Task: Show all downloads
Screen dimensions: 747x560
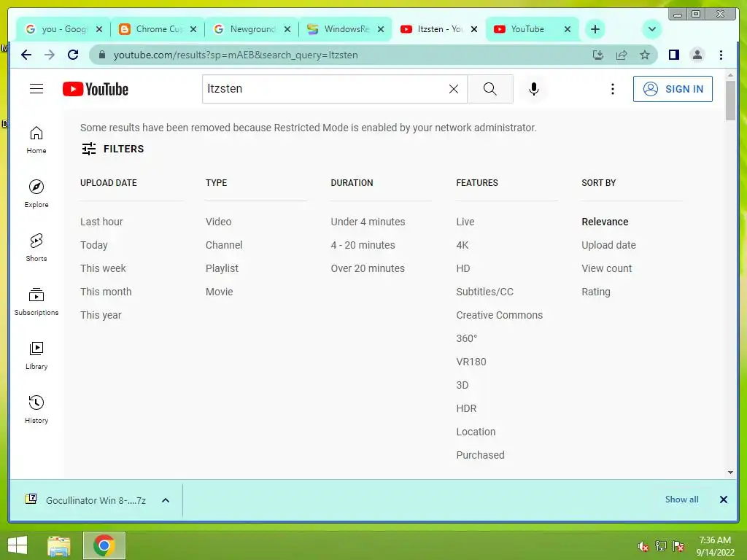Action: tap(682, 499)
